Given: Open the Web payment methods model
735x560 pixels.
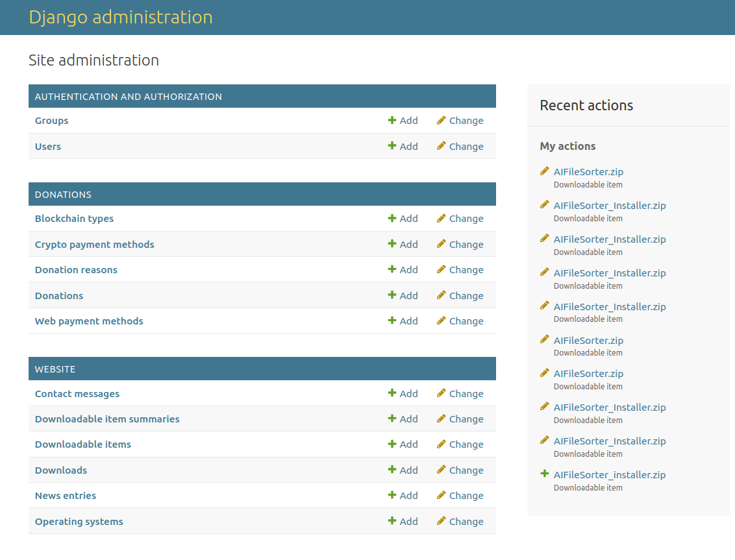Looking at the screenshot, I should pos(89,321).
